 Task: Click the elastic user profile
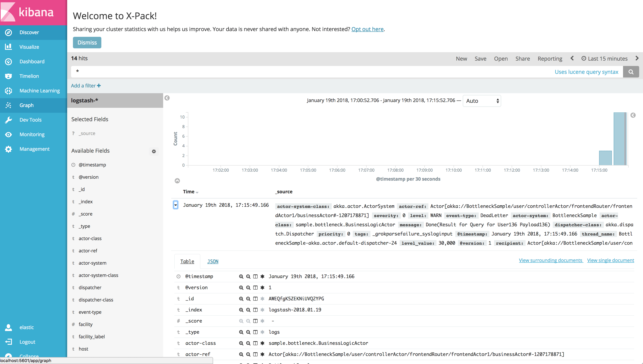point(34,327)
